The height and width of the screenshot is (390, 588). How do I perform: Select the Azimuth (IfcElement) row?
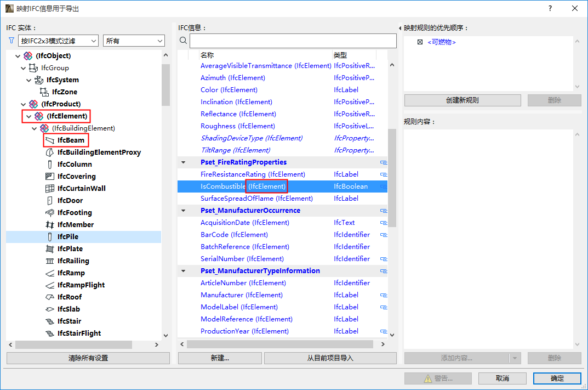(282, 78)
